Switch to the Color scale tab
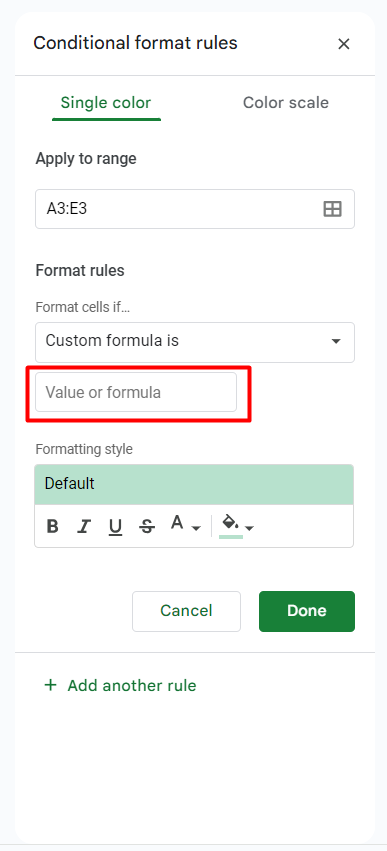 (286, 103)
